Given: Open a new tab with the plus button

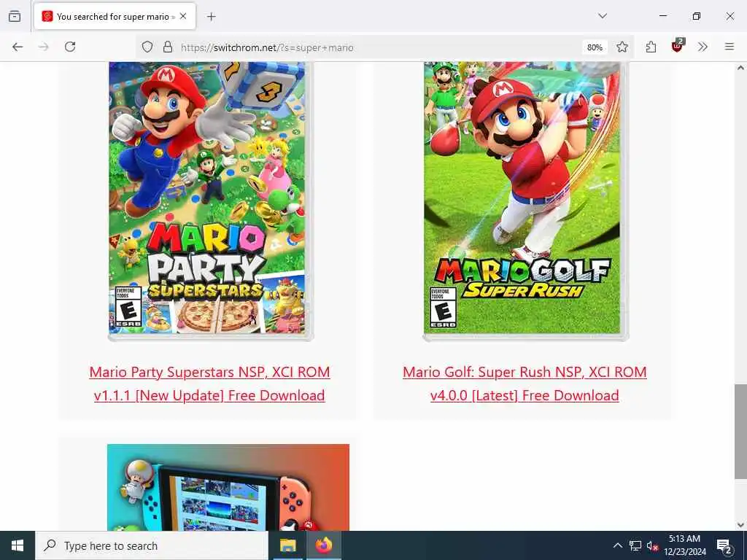Looking at the screenshot, I should [211, 17].
